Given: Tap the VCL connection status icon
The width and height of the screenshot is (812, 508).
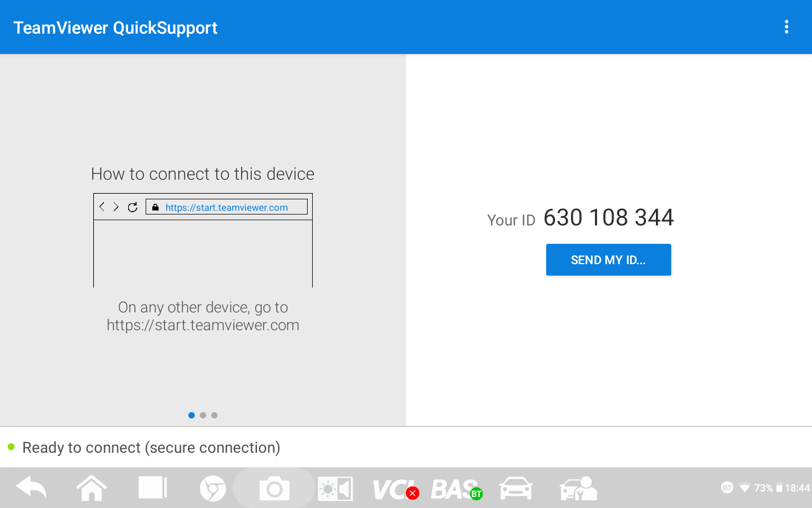Looking at the screenshot, I should (395, 489).
